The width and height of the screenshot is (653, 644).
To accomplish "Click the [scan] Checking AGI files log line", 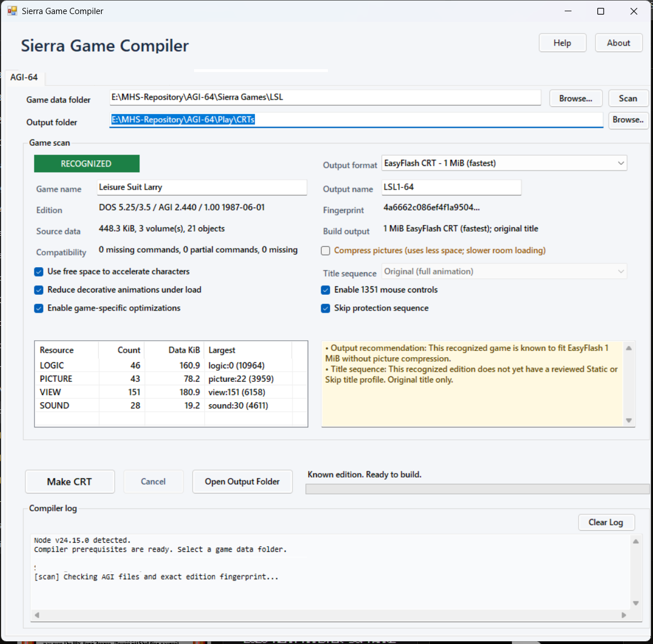I will (x=156, y=578).
